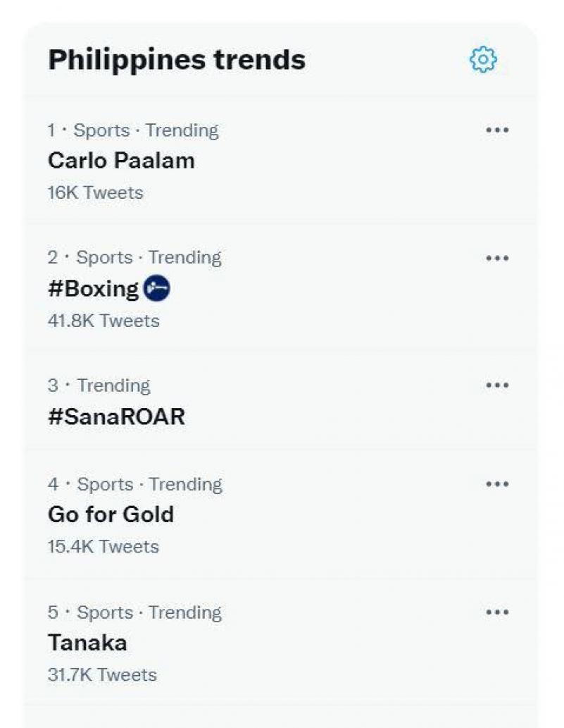Open more options for #Boxing trend

click(497, 258)
